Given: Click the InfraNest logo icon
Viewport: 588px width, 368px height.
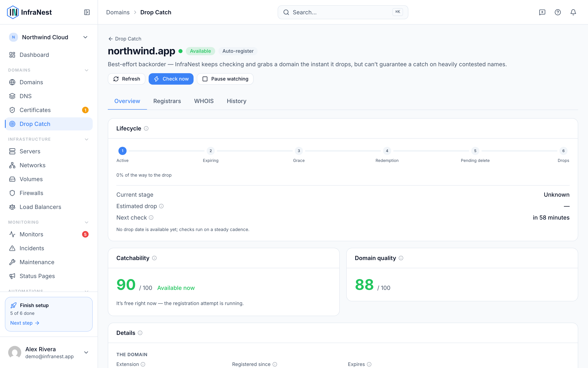Looking at the screenshot, I should coord(13,12).
